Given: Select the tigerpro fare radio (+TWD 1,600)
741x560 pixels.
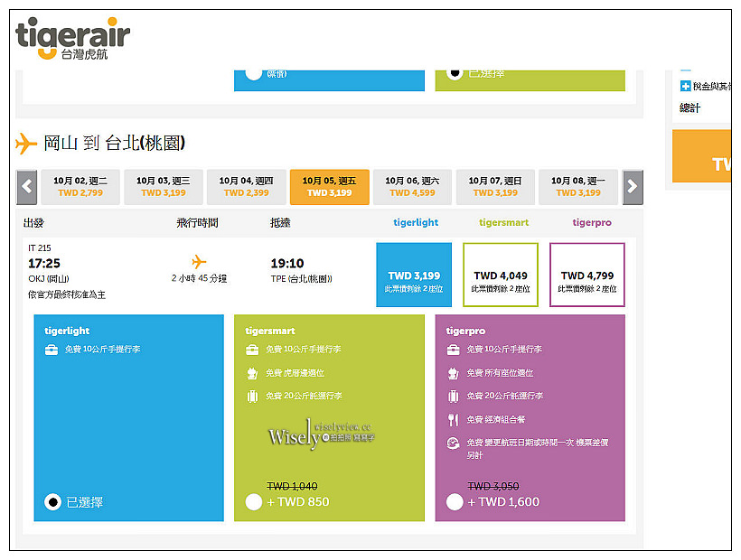Looking at the screenshot, I should click(455, 501).
